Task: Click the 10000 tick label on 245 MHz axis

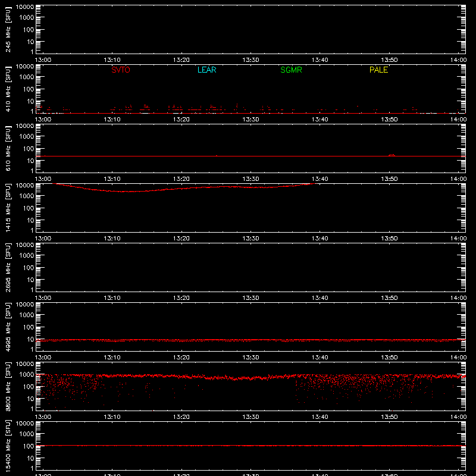Action: click(x=25, y=7)
